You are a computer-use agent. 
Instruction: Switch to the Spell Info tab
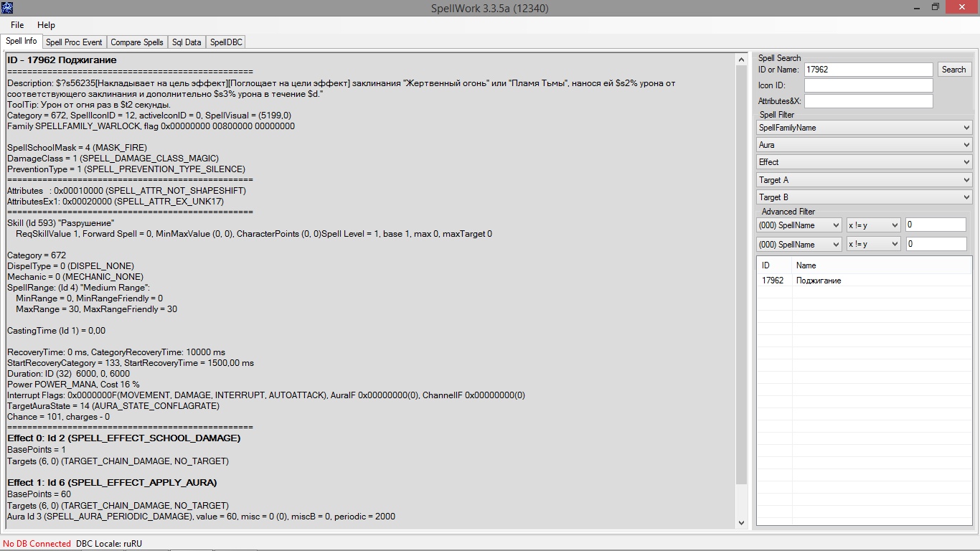coord(22,42)
